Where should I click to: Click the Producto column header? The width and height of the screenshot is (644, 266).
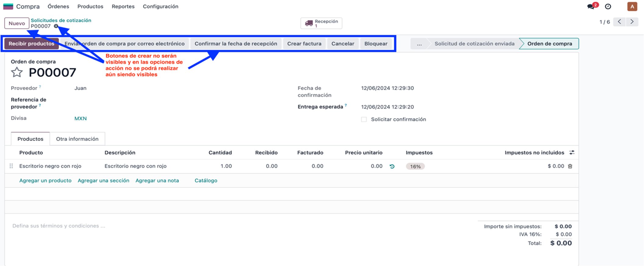pyautogui.click(x=31, y=152)
